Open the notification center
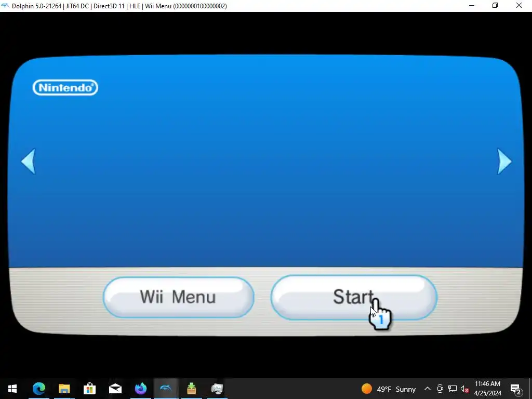This screenshot has height=399, width=532. 516,389
